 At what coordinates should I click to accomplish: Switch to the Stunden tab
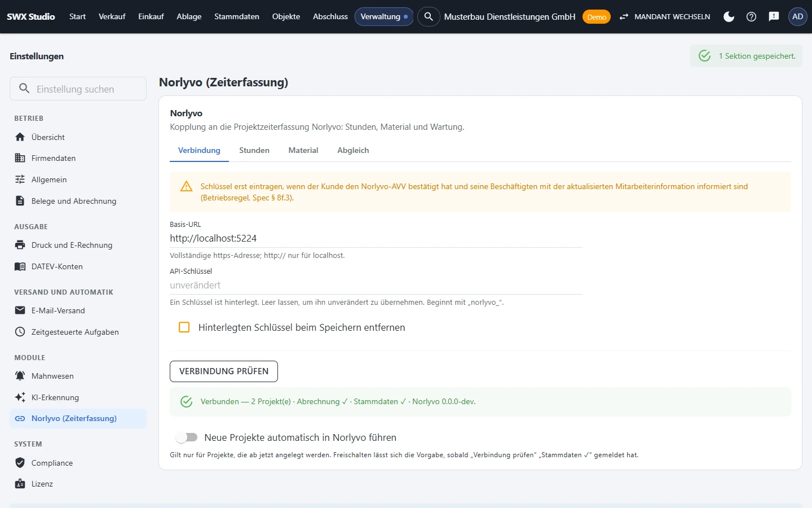click(254, 150)
